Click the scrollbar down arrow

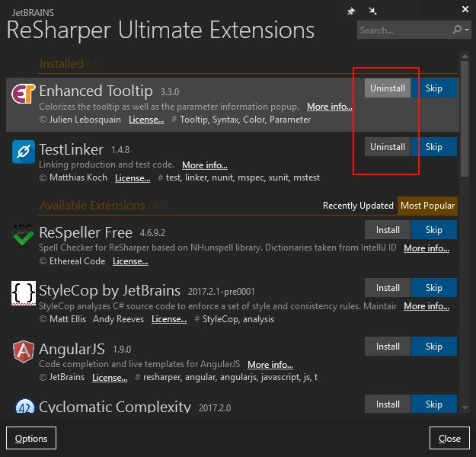coord(465,407)
